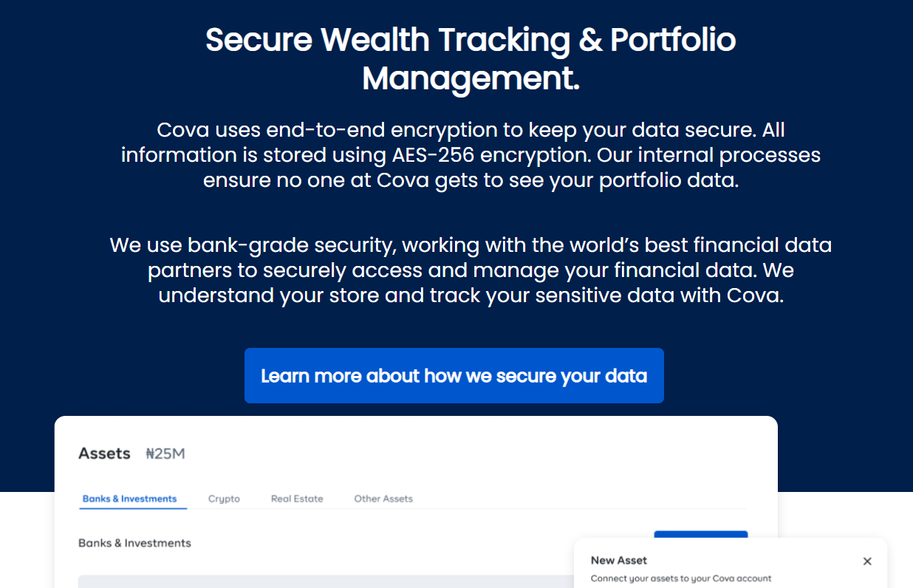
Task: Switch to the Crypto tab
Action: (x=224, y=499)
